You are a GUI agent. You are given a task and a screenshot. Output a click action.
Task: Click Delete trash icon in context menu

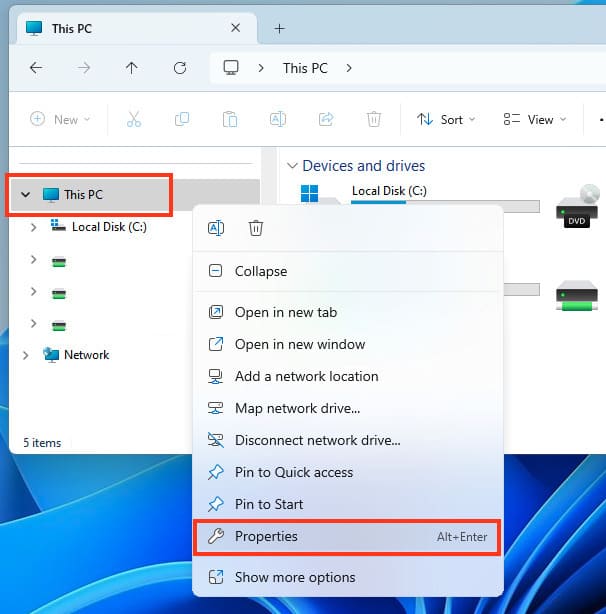tap(256, 228)
